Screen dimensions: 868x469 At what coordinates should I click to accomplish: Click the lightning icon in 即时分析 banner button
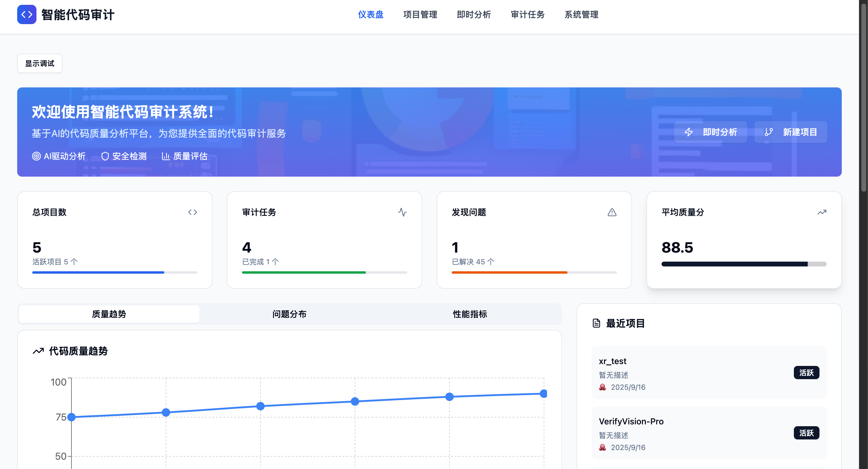coord(689,132)
